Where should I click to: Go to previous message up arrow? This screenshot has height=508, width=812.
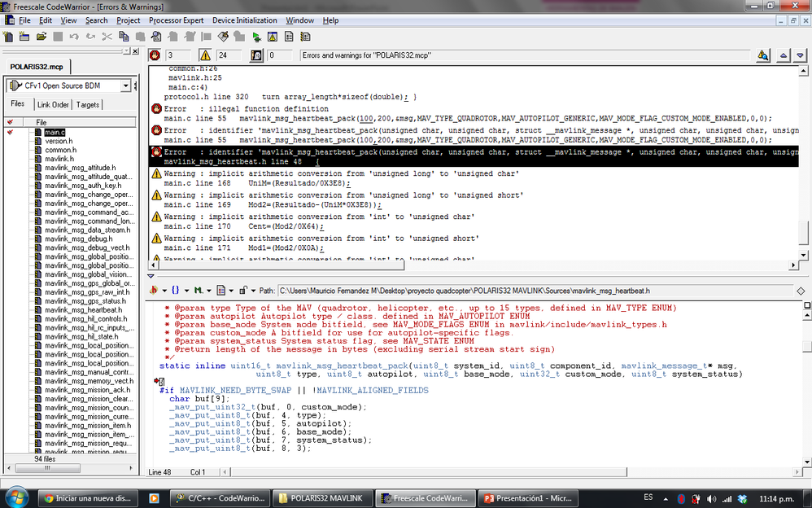pos(784,55)
